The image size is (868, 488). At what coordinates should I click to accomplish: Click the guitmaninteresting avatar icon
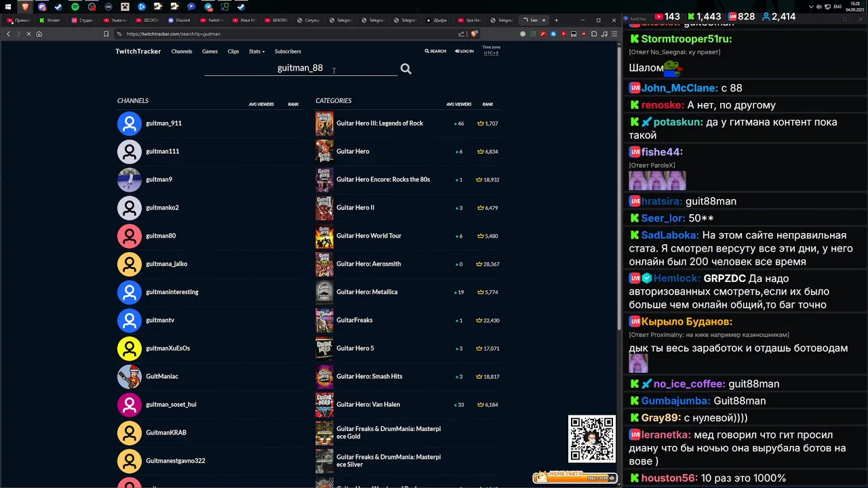coord(129,292)
